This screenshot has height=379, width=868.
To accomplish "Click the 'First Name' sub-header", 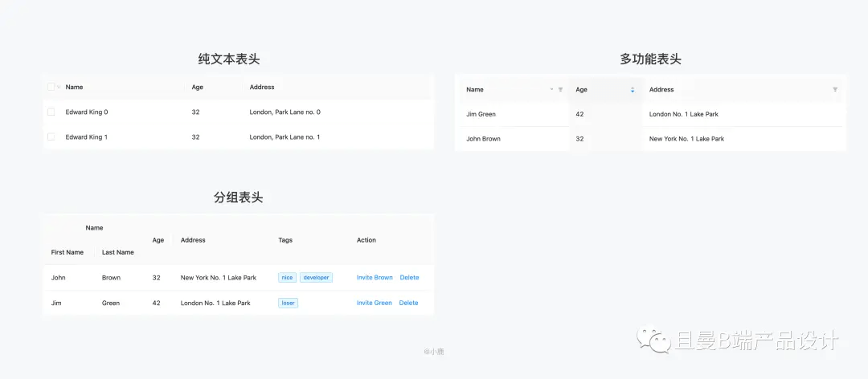I will (68, 252).
